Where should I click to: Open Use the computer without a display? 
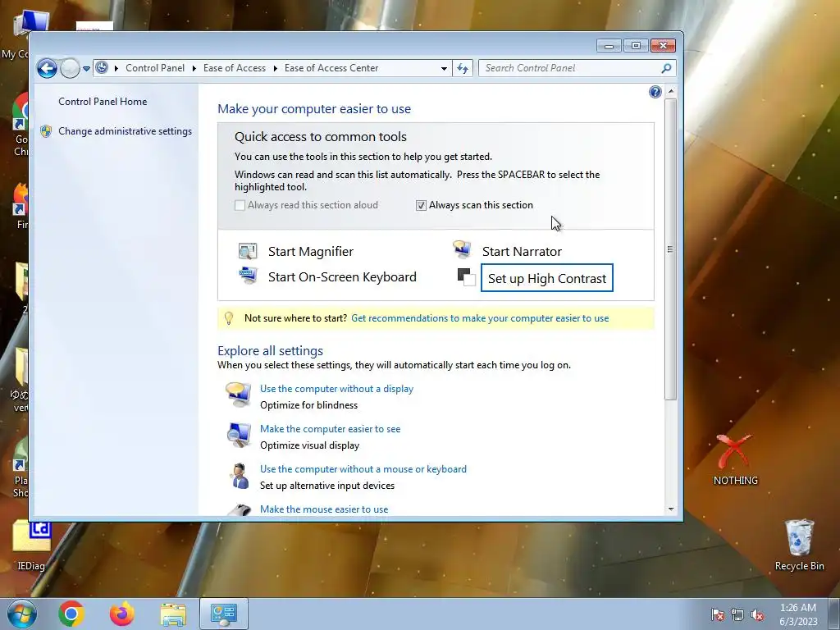tap(336, 389)
